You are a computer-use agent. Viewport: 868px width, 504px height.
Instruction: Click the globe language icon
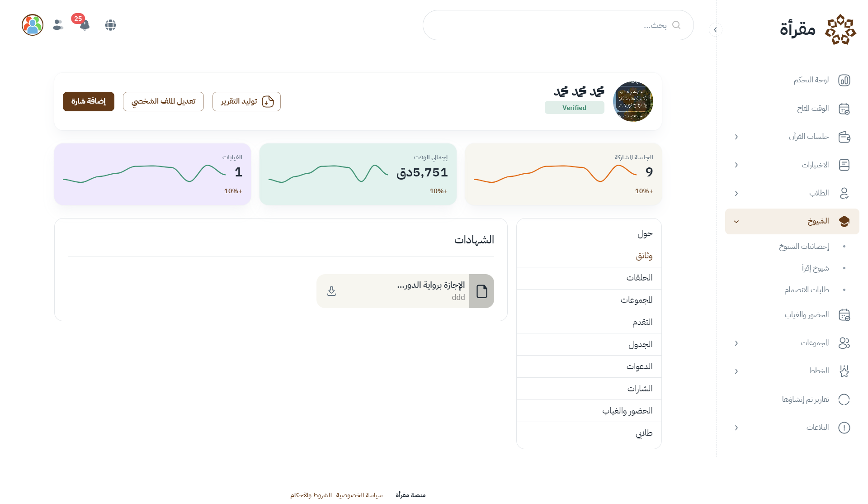tap(110, 25)
